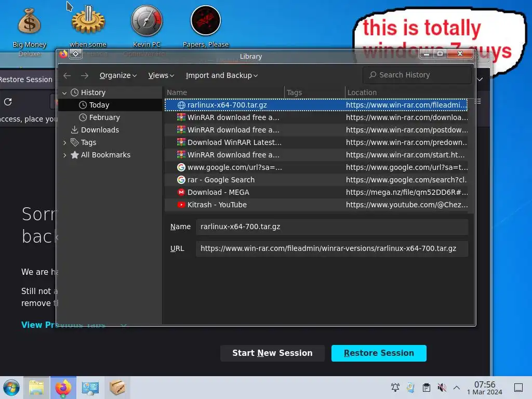Open notifications bell in system tray
Screen dimensions: 532x399
[395, 388]
